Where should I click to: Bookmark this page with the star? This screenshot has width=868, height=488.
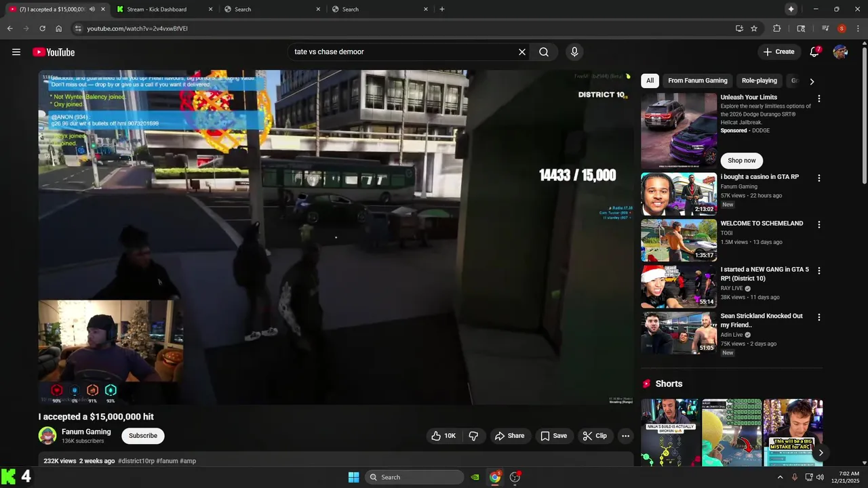[x=754, y=28]
